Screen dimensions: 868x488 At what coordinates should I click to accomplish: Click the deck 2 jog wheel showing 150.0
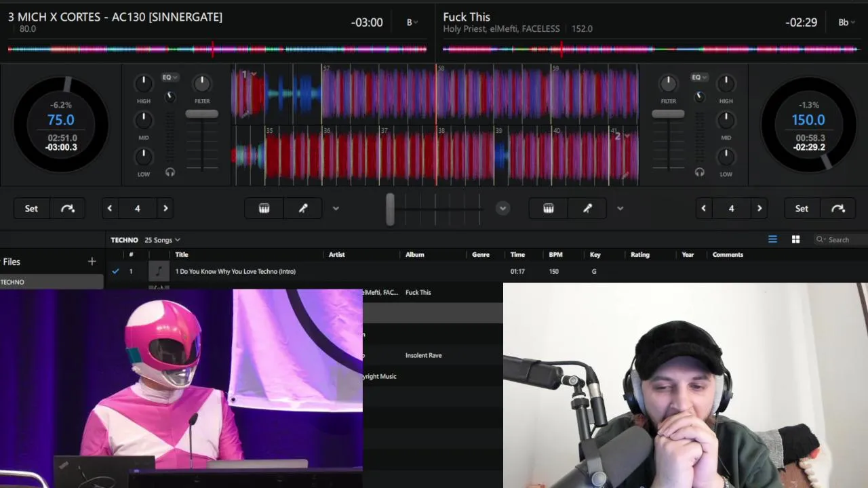[808, 125]
